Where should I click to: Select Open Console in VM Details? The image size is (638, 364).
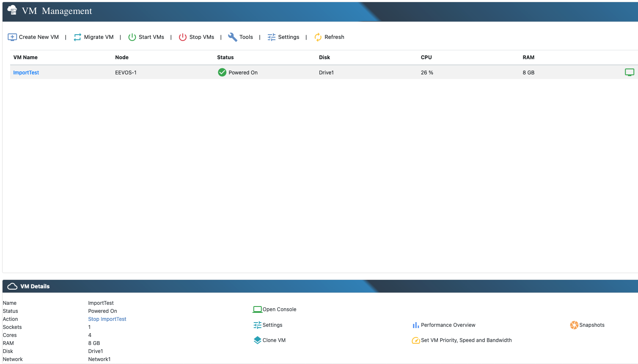pos(279,309)
